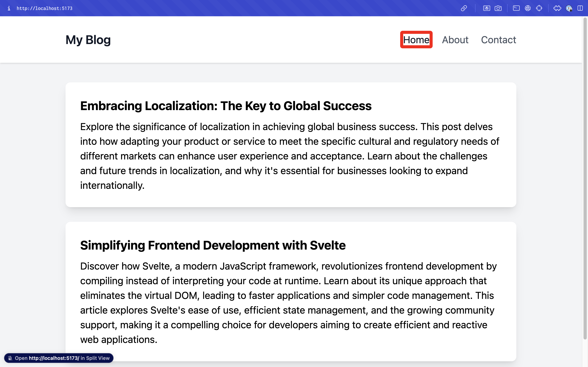Navigate to the Contact page
Viewport: 588px width, 367px height.
click(x=498, y=40)
